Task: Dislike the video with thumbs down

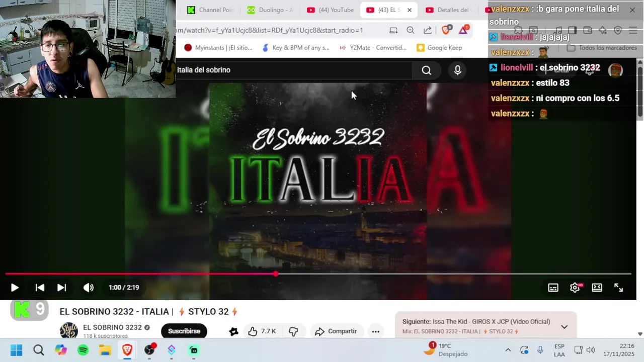Action: [x=293, y=331]
